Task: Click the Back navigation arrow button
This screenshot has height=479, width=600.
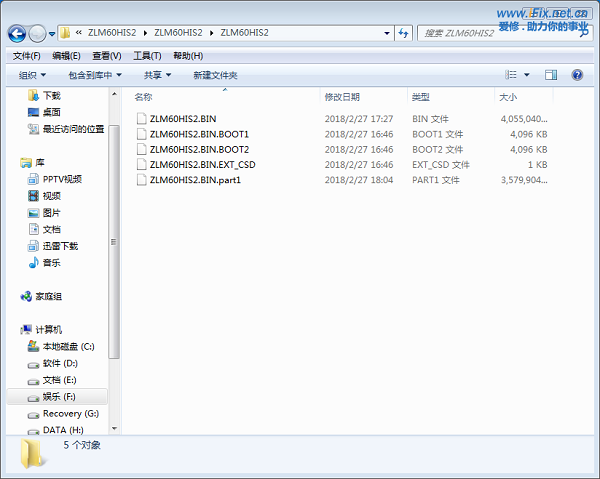Action: coord(17,33)
